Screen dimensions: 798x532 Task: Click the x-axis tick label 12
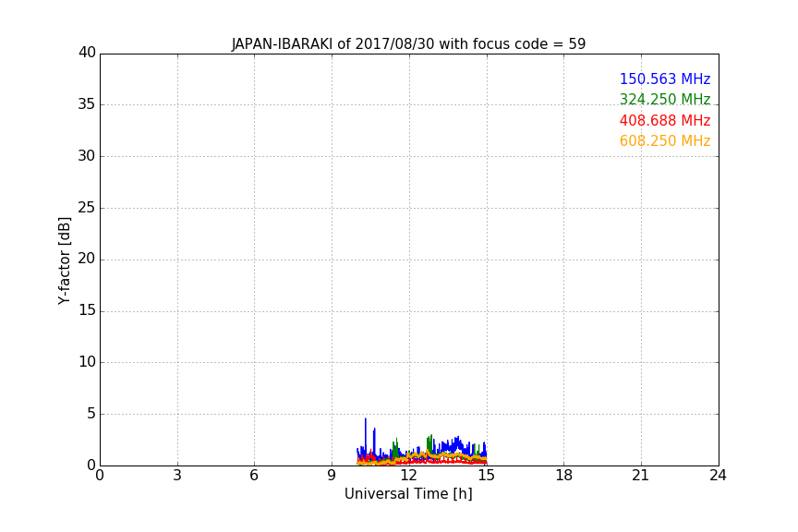pyautogui.click(x=408, y=476)
